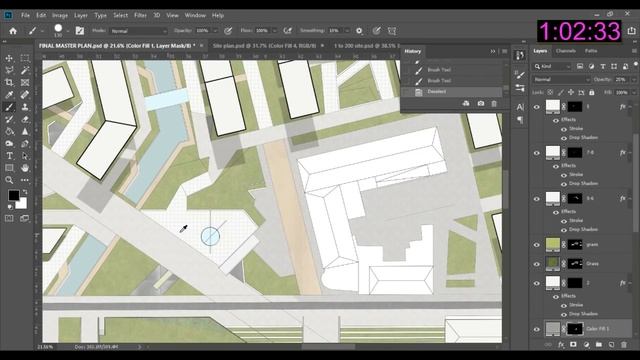This screenshot has width=640, height=360.
Task: Create a new group folder
Action: click(598, 345)
